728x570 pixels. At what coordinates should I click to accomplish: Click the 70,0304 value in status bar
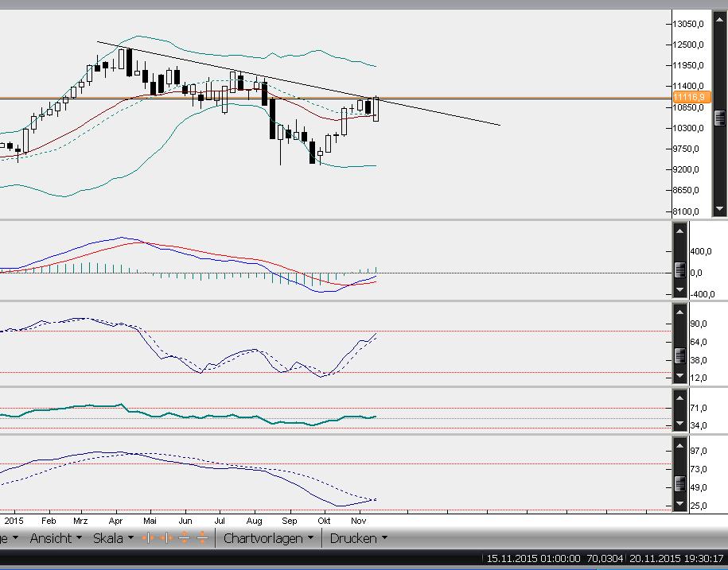tap(605, 558)
